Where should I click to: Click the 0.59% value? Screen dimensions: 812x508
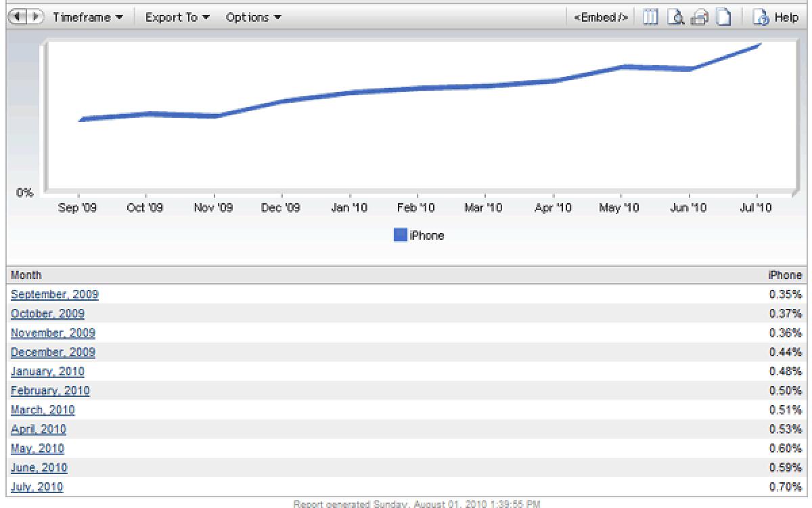pos(786,468)
